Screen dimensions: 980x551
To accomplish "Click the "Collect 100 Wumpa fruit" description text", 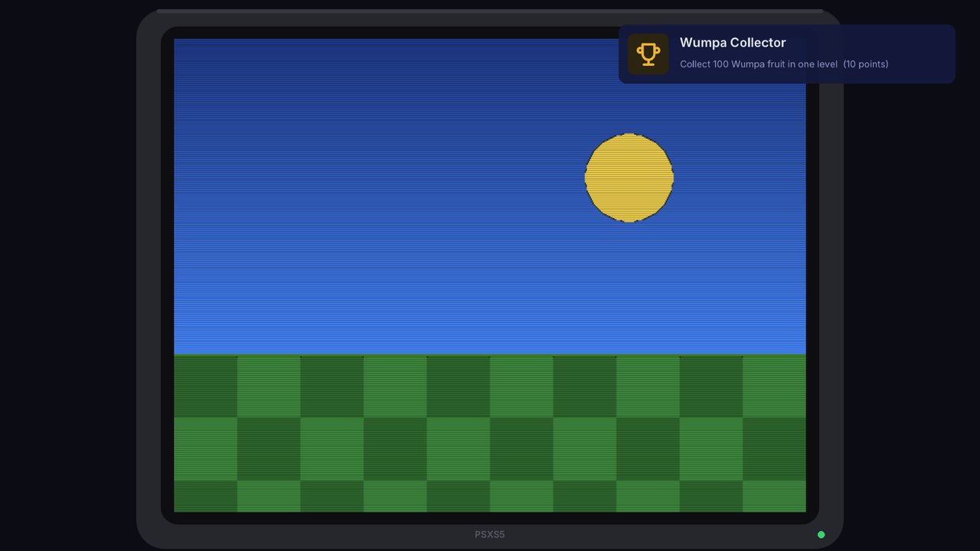I will point(784,64).
